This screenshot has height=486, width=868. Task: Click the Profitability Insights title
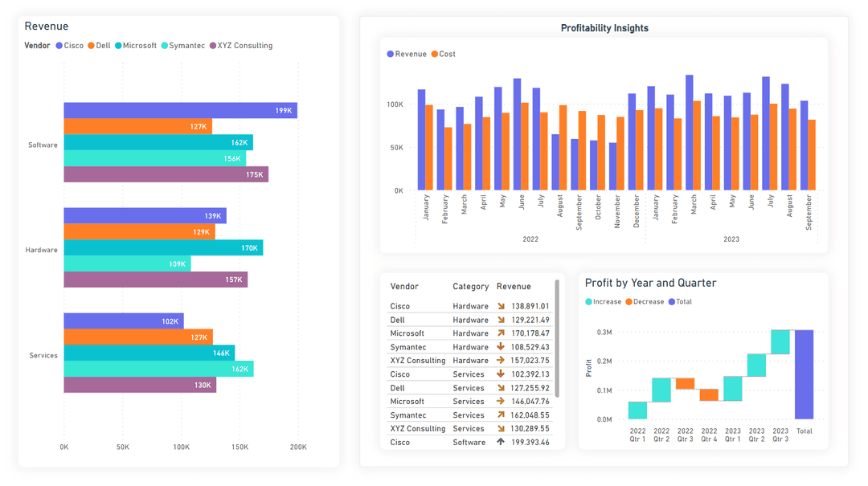pos(604,28)
